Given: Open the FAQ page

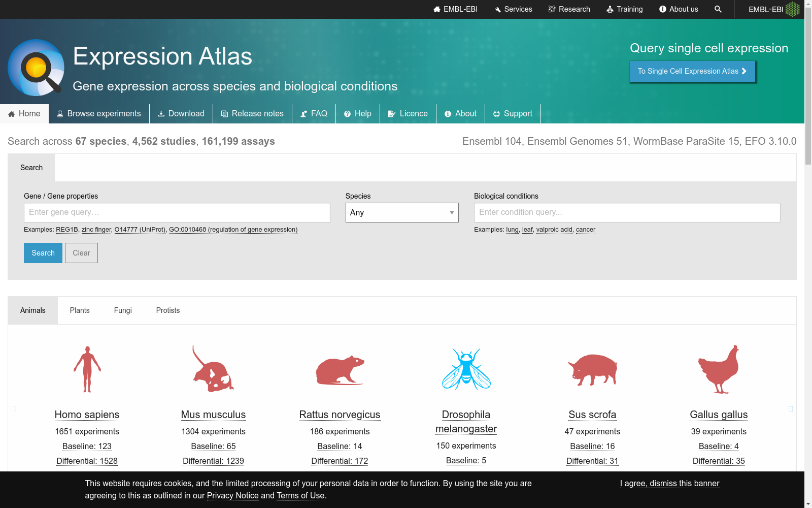Looking at the screenshot, I should pyautogui.click(x=314, y=114).
